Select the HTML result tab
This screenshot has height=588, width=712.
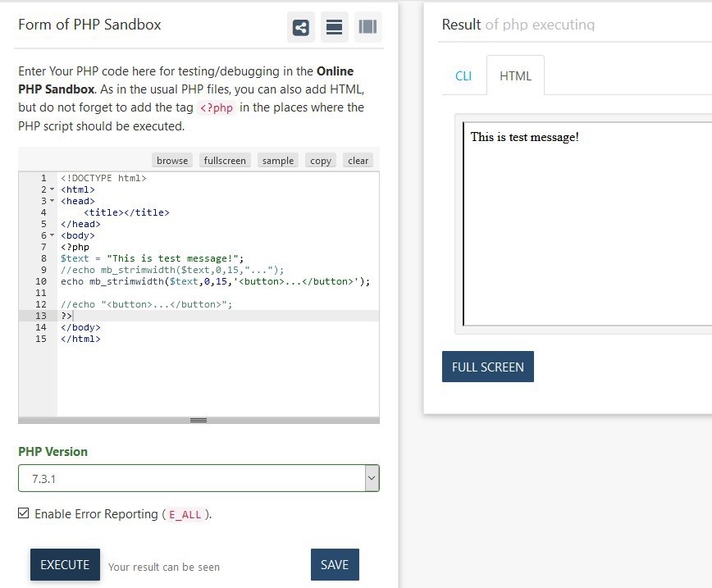[515, 75]
